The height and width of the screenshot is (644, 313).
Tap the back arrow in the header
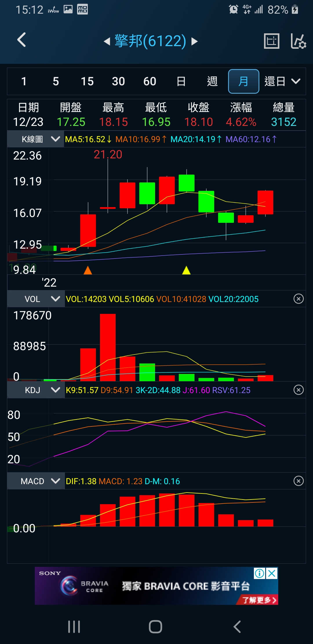(22, 40)
